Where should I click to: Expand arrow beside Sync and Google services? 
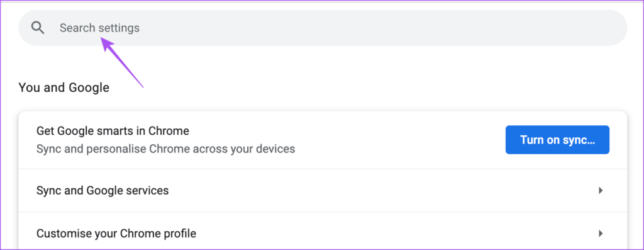(x=601, y=190)
